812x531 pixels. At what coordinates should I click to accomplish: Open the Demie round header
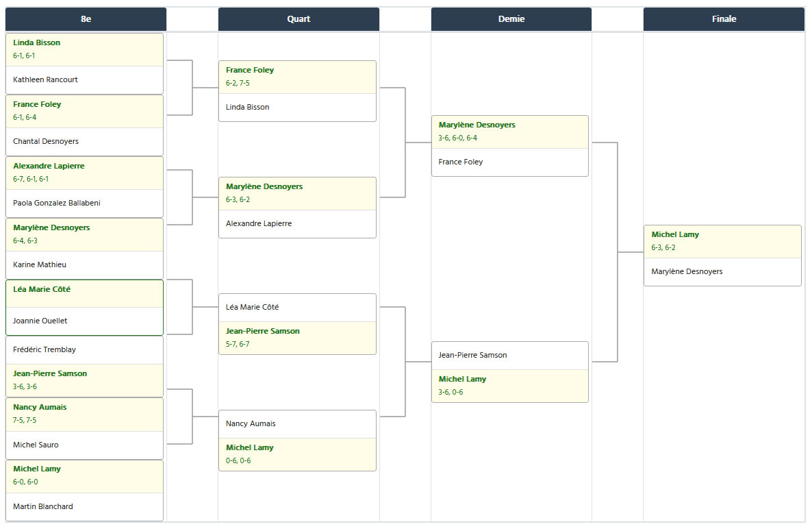point(511,19)
